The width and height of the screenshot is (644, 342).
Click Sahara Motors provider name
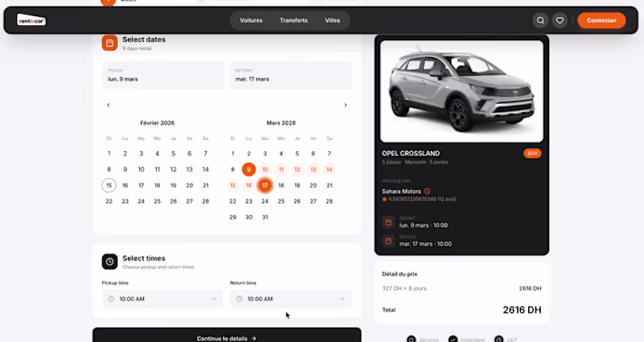point(401,192)
